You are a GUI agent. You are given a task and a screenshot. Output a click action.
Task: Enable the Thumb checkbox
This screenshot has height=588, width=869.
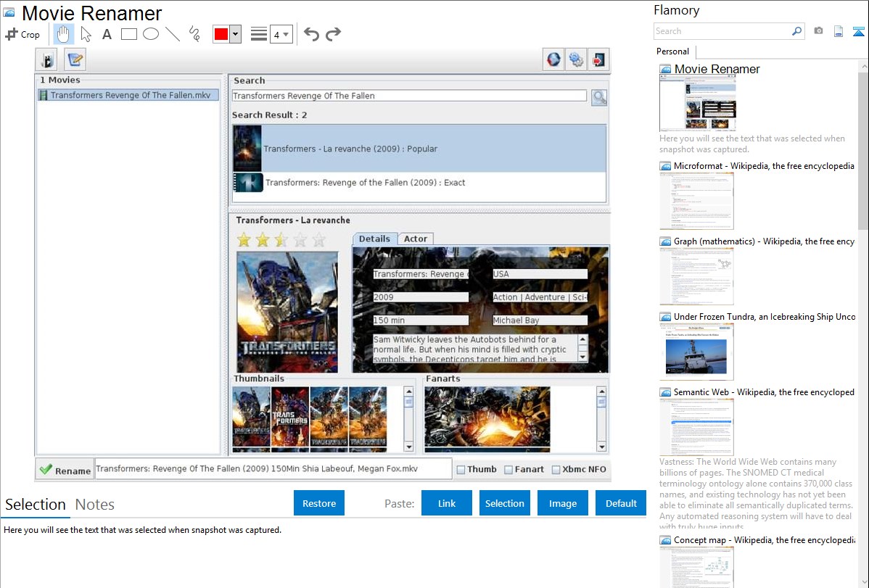[461, 470]
